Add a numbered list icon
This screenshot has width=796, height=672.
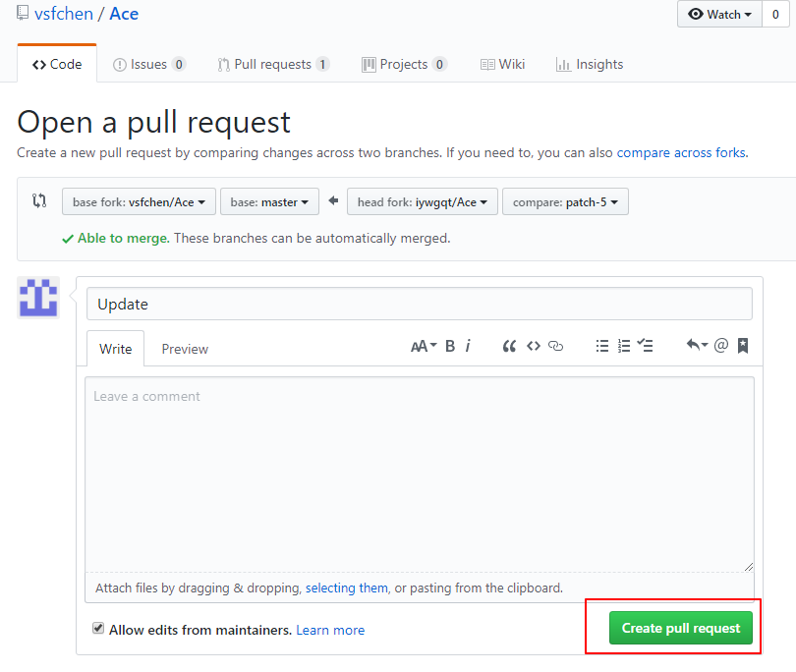coord(624,346)
